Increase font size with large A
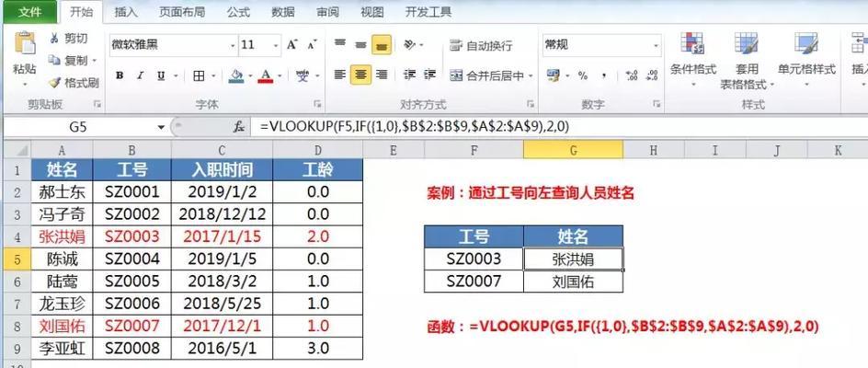The width and height of the screenshot is (868, 368). 292,45
